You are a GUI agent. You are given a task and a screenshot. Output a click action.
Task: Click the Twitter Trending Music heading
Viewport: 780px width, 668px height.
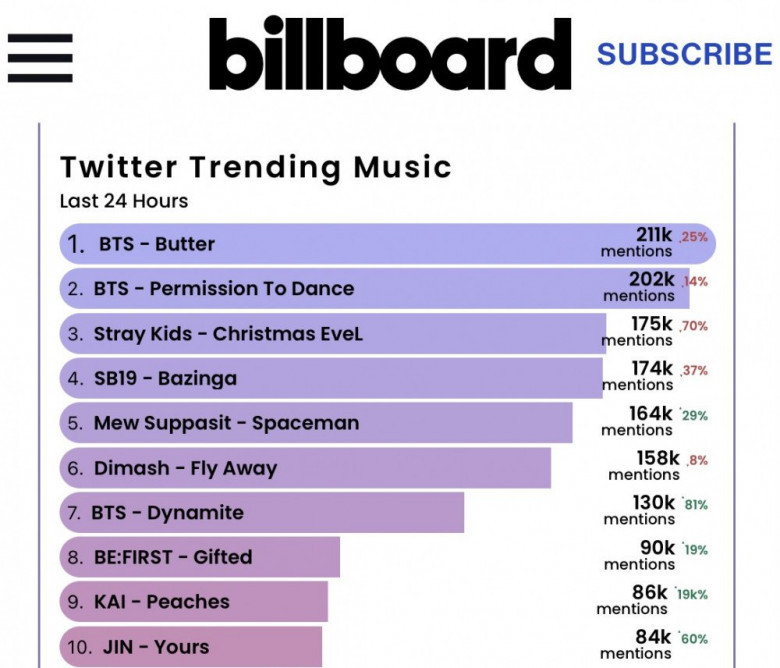click(x=256, y=166)
